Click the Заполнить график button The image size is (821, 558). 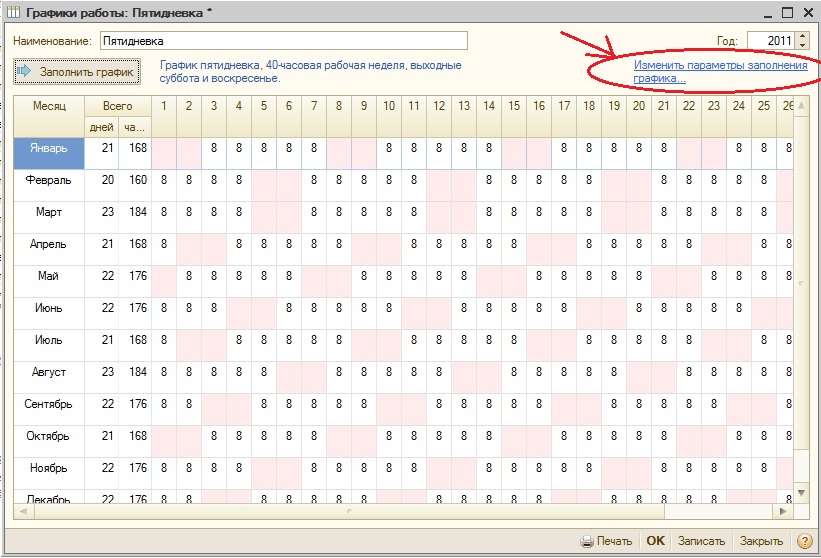[77, 72]
